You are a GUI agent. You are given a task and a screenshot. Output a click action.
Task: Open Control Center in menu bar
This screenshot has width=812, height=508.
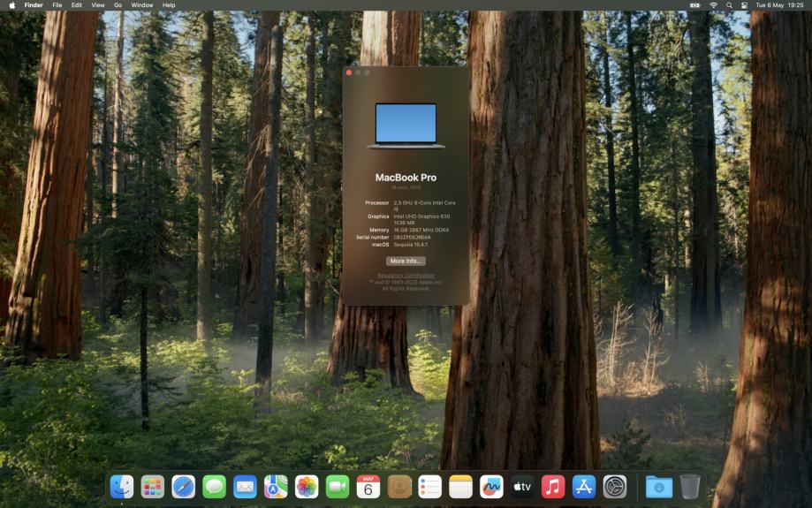tap(744, 5)
